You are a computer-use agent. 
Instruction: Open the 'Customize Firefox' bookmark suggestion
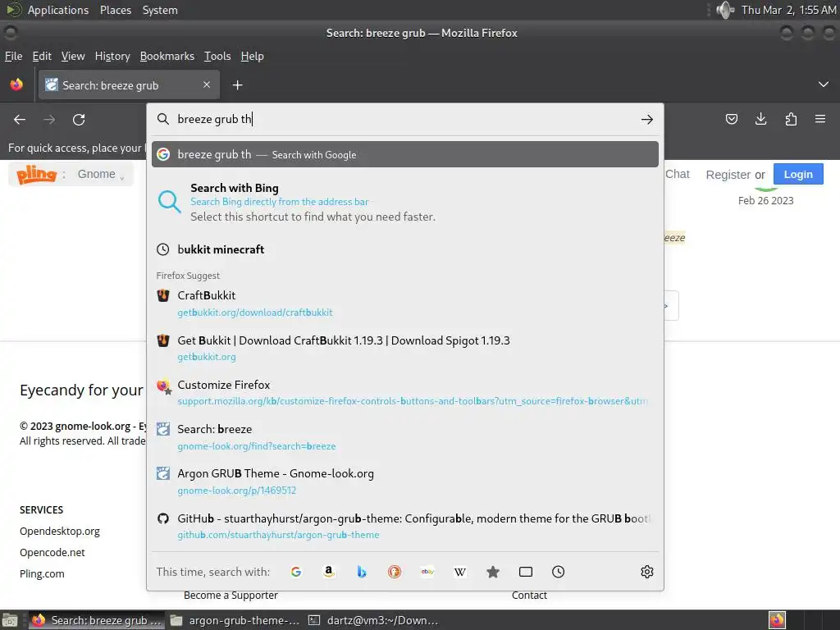coord(405,393)
